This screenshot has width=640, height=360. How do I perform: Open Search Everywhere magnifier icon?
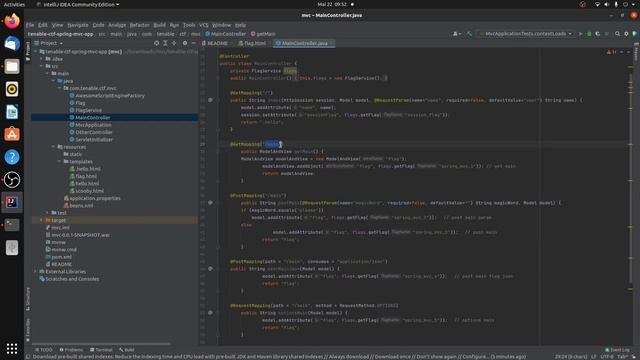point(618,34)
